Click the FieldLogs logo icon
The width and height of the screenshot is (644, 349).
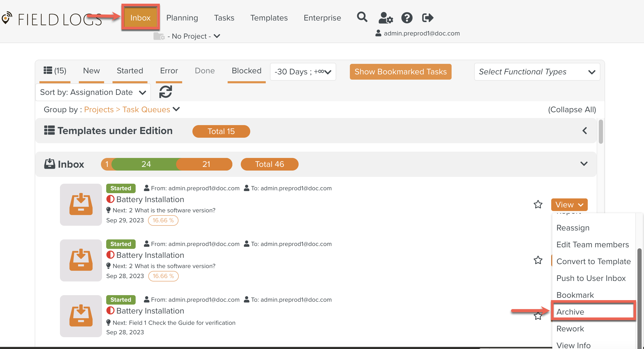pyautogui.click(x=7, y=18)
